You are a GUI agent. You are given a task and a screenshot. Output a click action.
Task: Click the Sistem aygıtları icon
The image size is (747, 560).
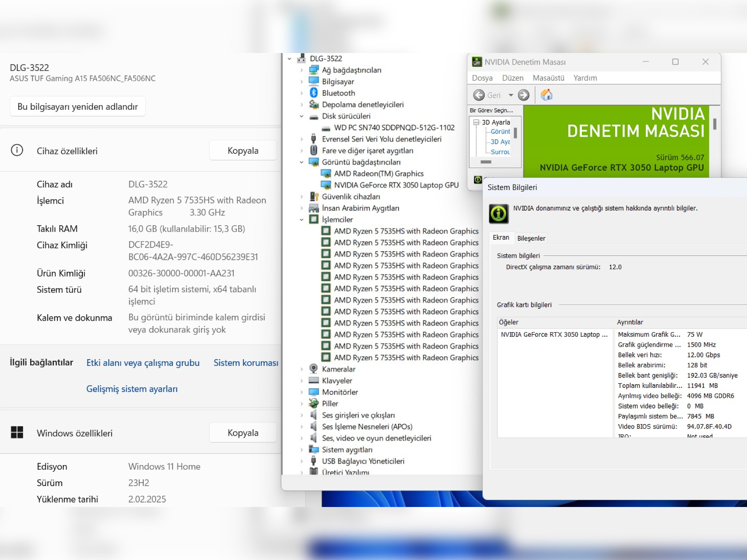[x=314, y=449]
